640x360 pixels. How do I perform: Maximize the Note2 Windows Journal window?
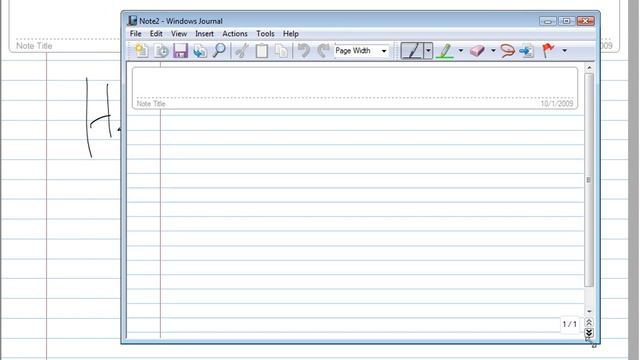[567, 21]
